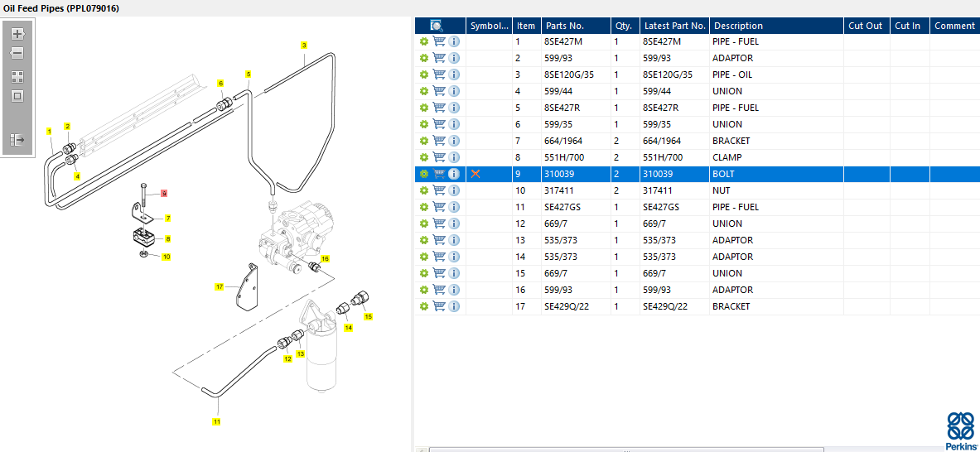Select callout 7 bracket in the diagram
Image resolution: width=980 pixels, height=452 pixels.
[167, 218]
